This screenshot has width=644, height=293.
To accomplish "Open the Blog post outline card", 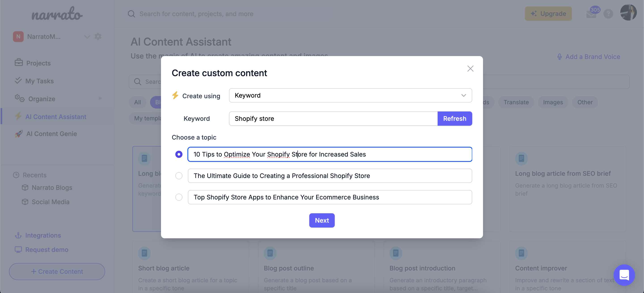I will [x=316, y=267].
